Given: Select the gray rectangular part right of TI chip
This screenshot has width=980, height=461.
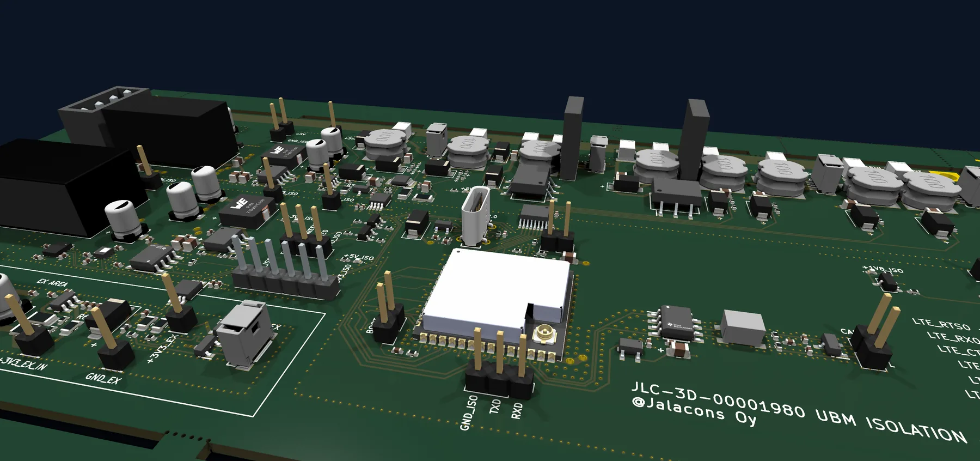Looking at the screenshot, I should click(x=744, y=328).
